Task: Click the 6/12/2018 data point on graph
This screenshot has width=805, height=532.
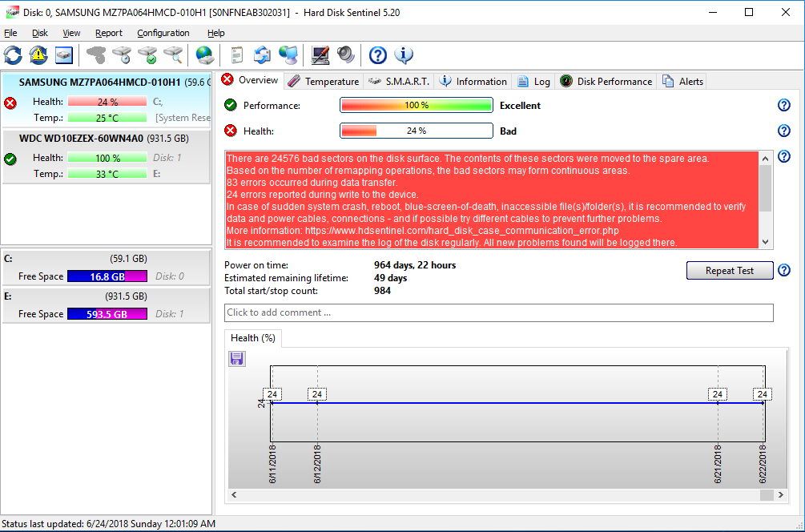Action: coord(317,403)
